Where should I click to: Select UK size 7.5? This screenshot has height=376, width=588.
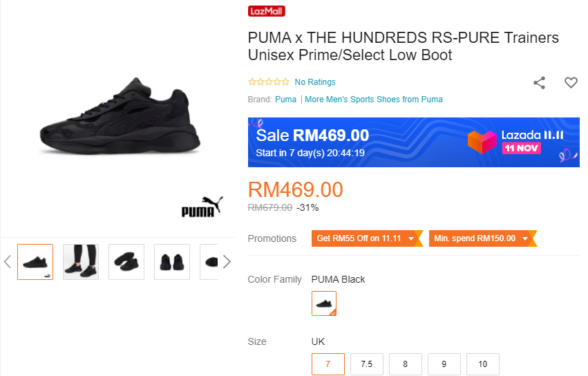pos(366,364)
